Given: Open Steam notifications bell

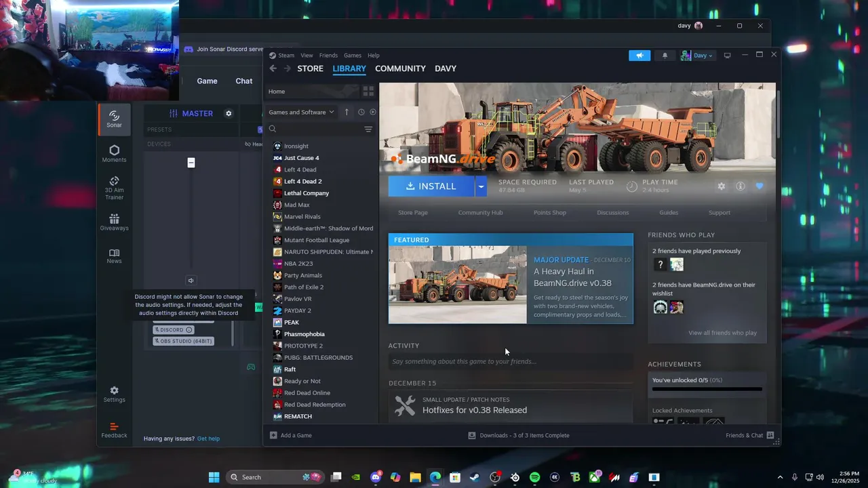Looking at the screenshot, I should click(665, 56).
